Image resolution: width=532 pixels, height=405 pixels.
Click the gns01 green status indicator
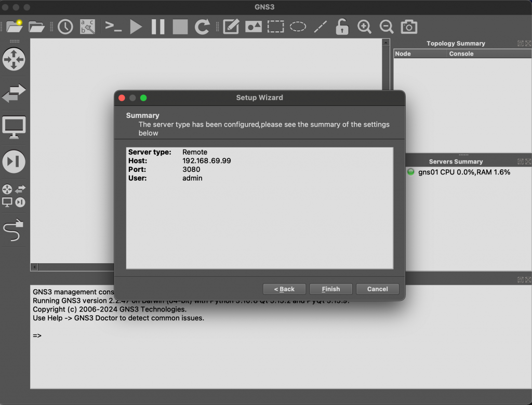410,172
